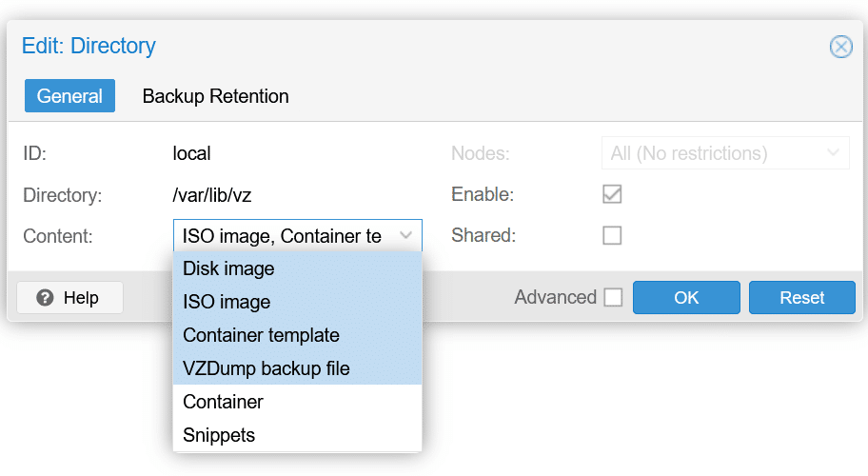Click the Reset button
The image size is (868, 476).
click(802, 297)
